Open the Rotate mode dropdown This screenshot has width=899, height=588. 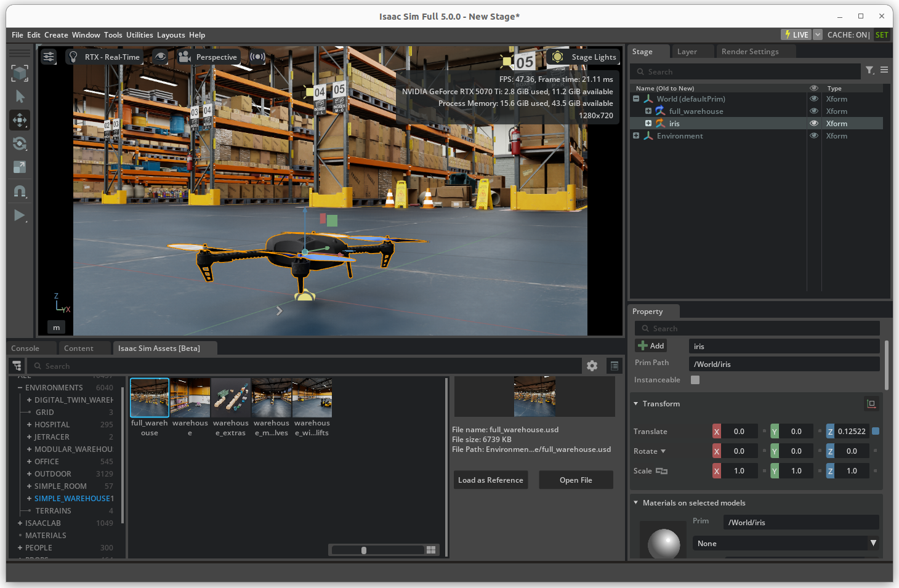663,451
